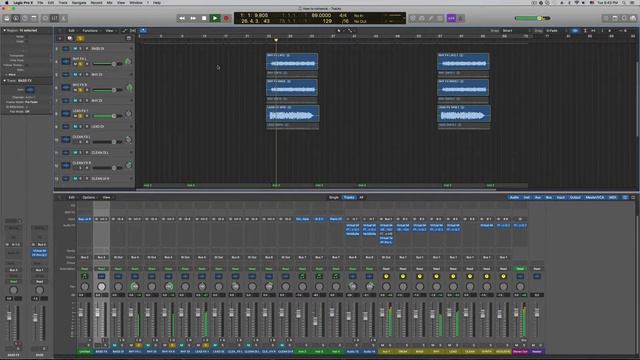
Task: Open the Library panel icon
Action: (7, 18)
